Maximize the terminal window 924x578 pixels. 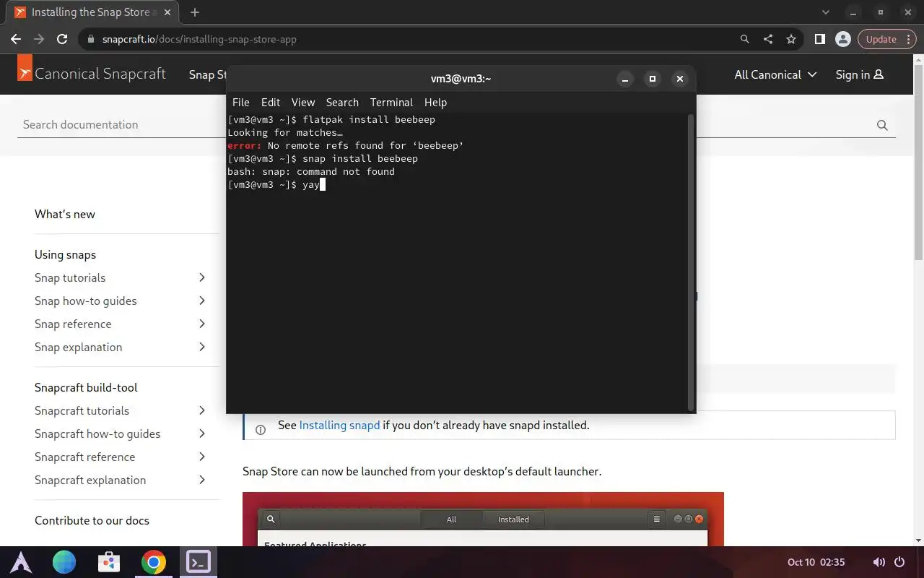[653, 79]
